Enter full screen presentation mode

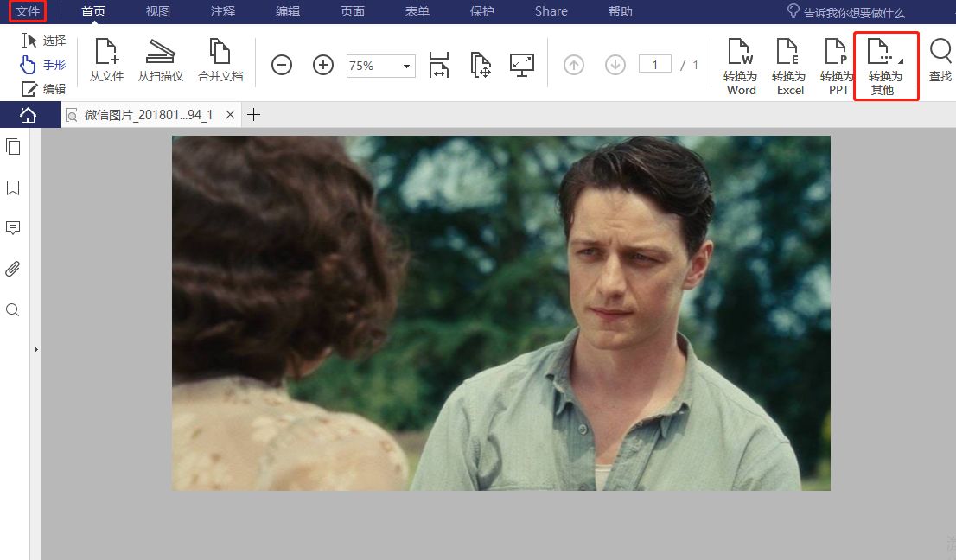pyautogui.click(x=522, y=65)
